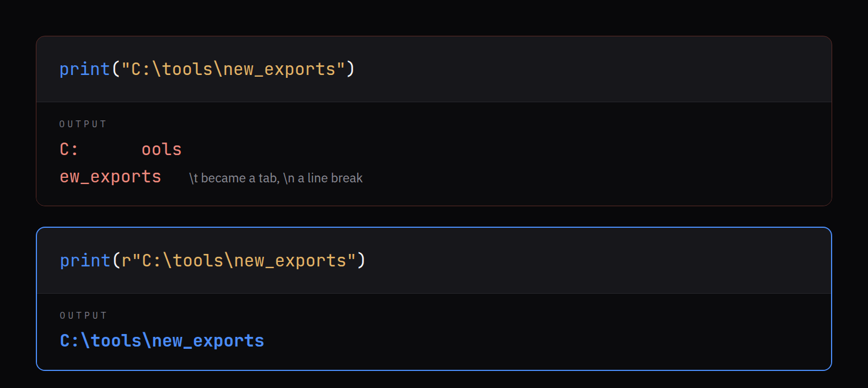Click the print keyword in the raw-string snippet
The image size is (868, 388).
click(x=85, y=261)
